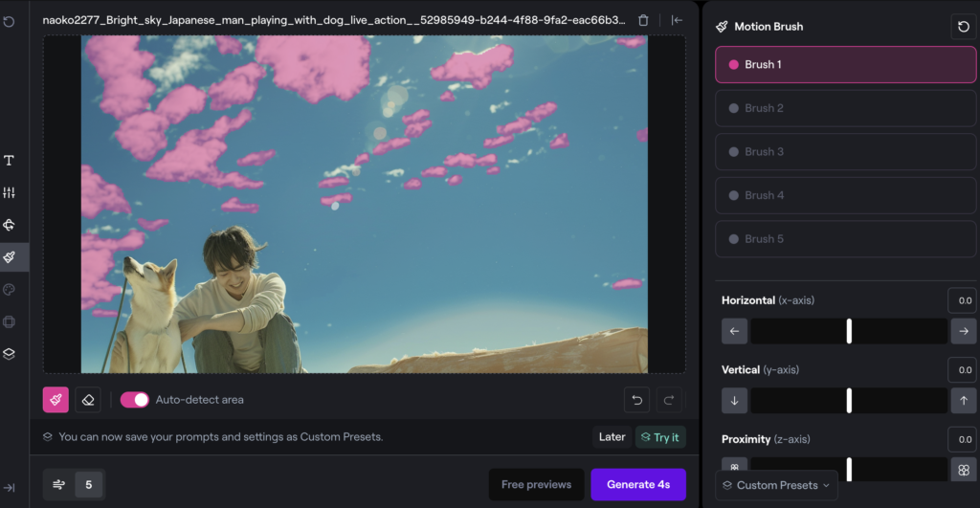Expand the left sidebar with bottom arrow
The width and height of the screenshot is (980, 508).
click(10, 488)
